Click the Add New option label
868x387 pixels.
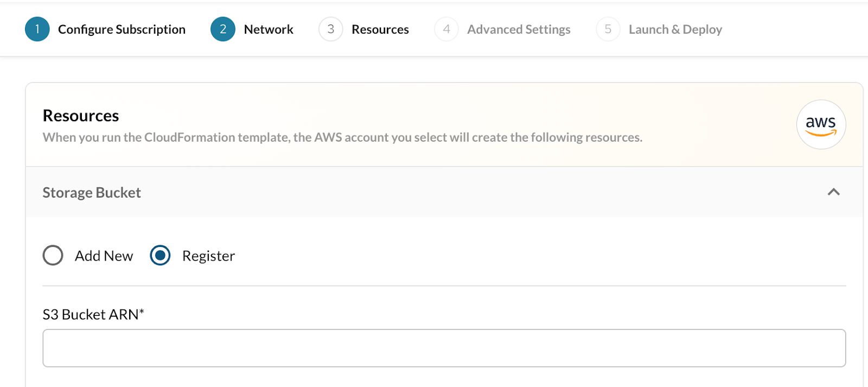click(104, 256)
